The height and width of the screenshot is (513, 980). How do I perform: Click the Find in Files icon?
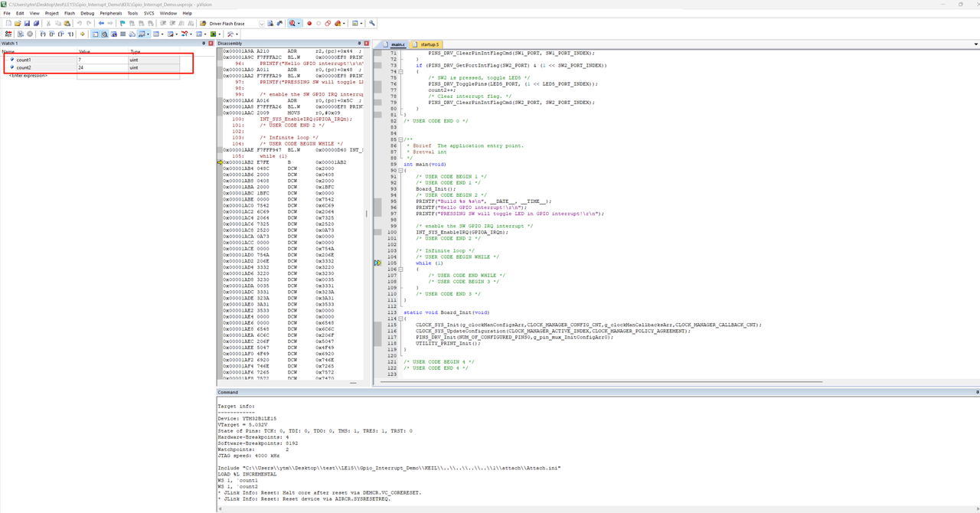[204, 23]
